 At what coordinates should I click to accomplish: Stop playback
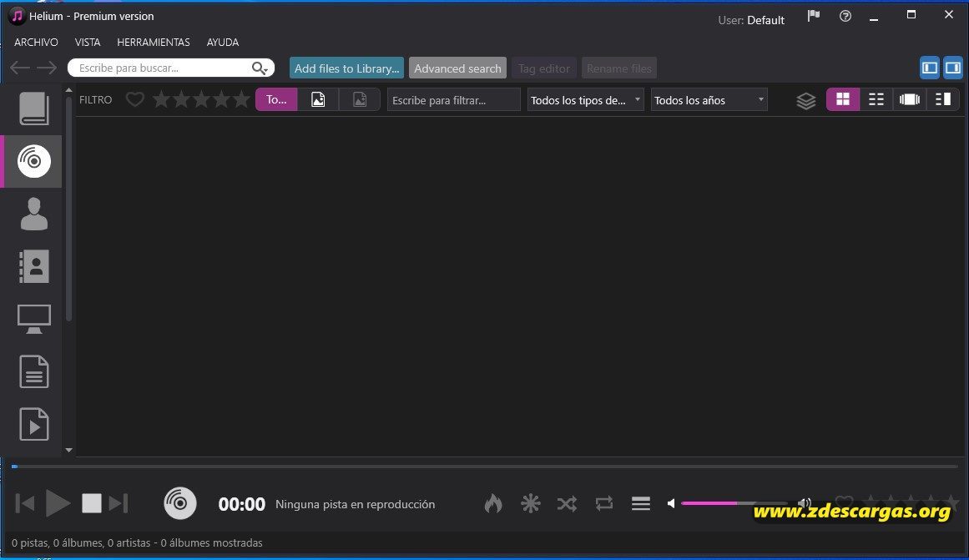pos(92,504)
